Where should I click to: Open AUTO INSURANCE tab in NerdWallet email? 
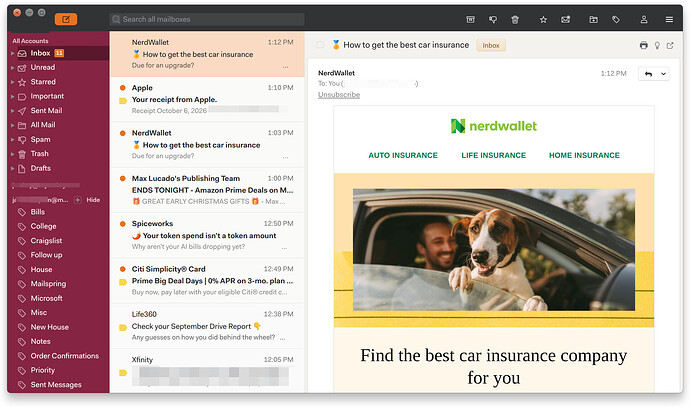coord(403,155)
